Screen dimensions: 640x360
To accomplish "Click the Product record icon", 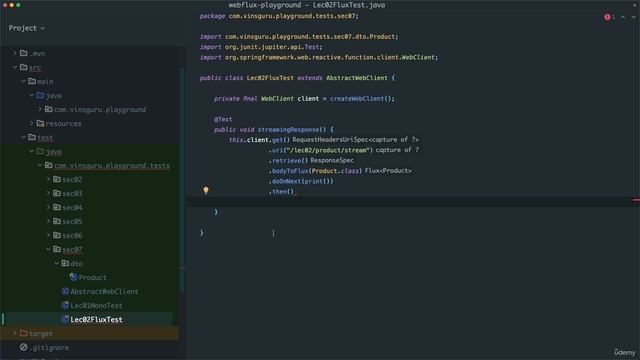I will click(73, 277).
